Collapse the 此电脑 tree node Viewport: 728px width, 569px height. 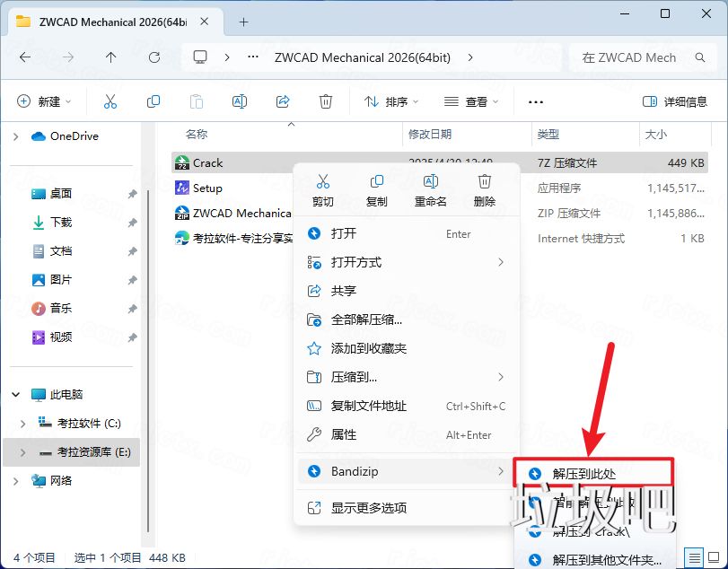pos(15,393)
